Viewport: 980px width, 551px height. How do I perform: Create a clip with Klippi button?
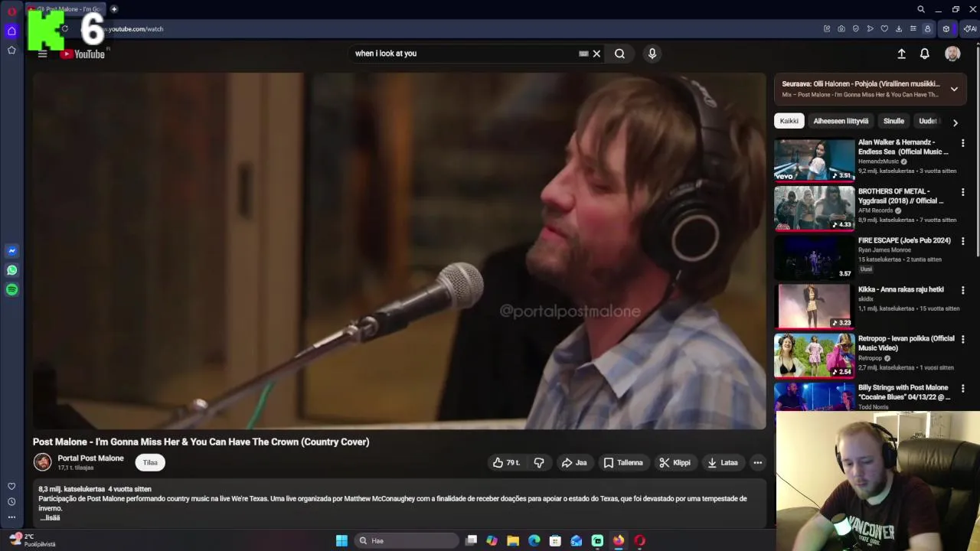coord(675,462)
